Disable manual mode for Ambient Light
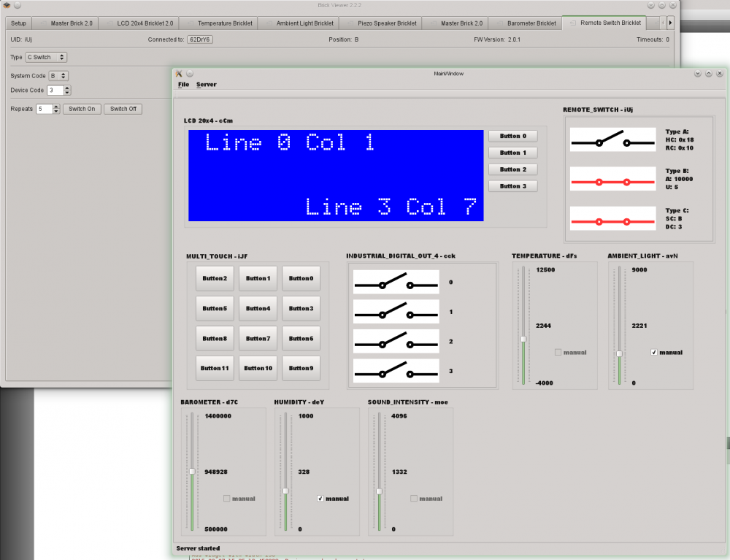This screenshot has width=730, height=560. click(x=654, y=352)
